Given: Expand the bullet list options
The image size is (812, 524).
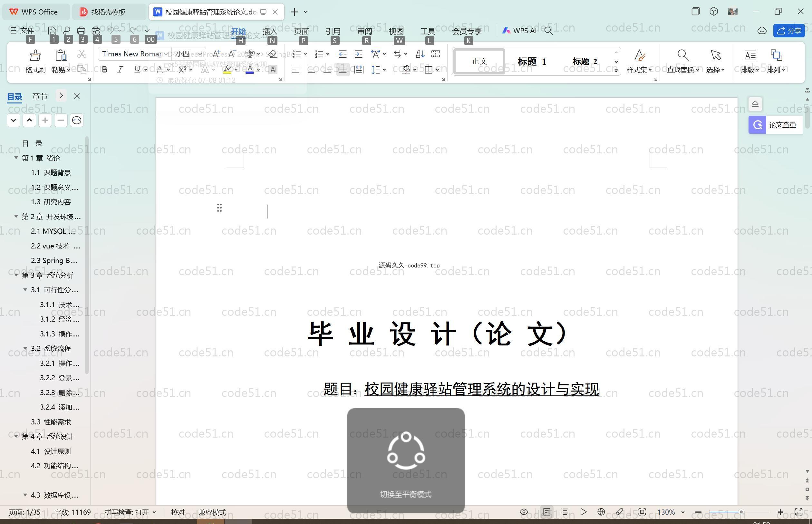Looking at the screenshot, I should [305, 54].
